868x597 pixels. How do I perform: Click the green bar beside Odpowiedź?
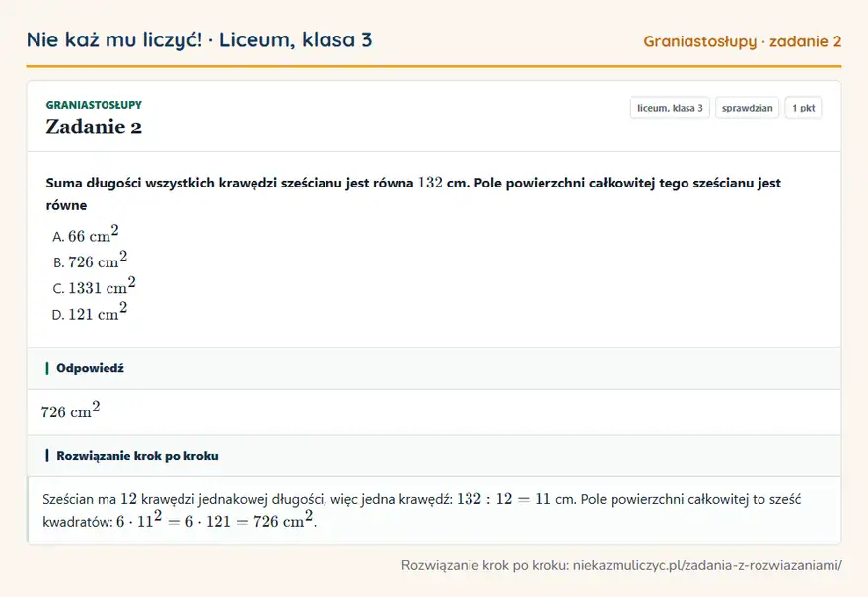click(47, 368)
